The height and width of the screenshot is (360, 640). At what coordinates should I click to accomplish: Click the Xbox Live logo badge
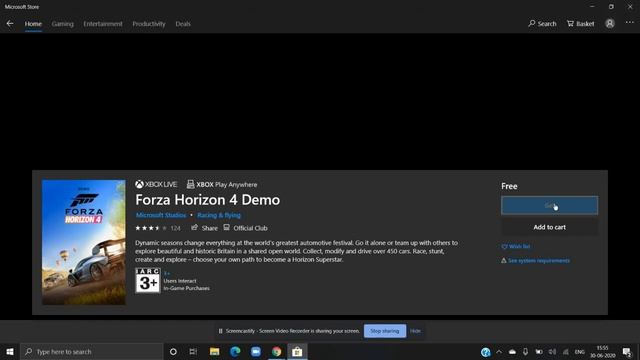[156, 184]
